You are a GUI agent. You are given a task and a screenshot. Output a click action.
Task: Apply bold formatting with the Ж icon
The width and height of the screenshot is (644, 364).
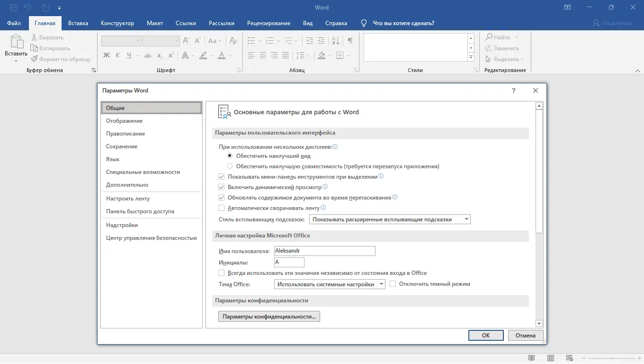(x=106, y=55)
